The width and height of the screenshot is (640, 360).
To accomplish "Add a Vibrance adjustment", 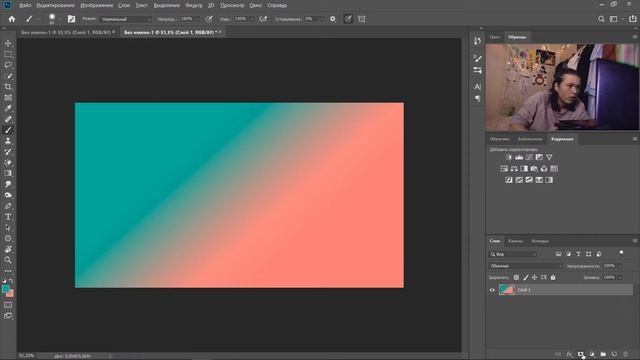I will (549, 157).
